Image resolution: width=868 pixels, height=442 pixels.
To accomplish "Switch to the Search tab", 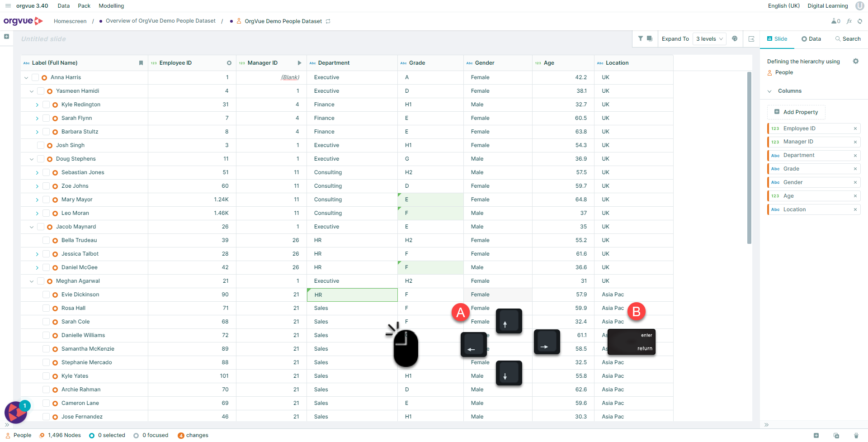I will pos(848,39).
